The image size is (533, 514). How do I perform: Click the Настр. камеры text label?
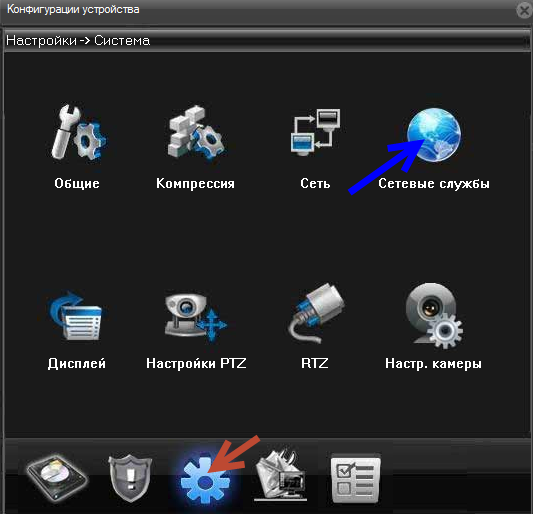coord(433,364)
